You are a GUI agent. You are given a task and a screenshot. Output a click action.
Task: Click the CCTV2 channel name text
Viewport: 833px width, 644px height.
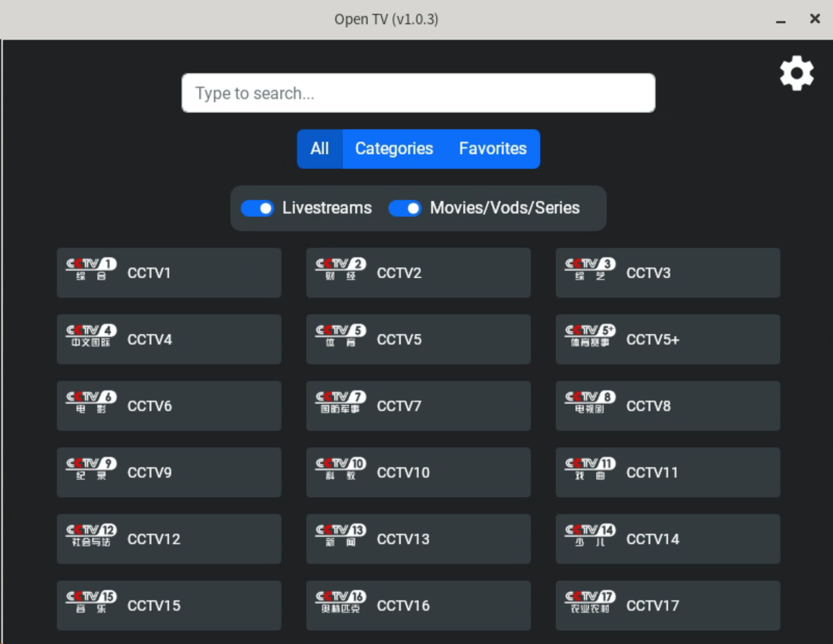click(x=399, y=273)
